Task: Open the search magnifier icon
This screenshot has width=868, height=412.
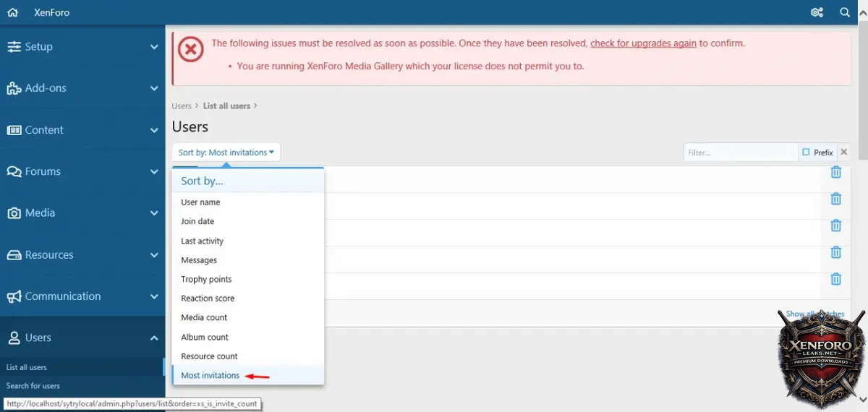Action: point(845,12)
